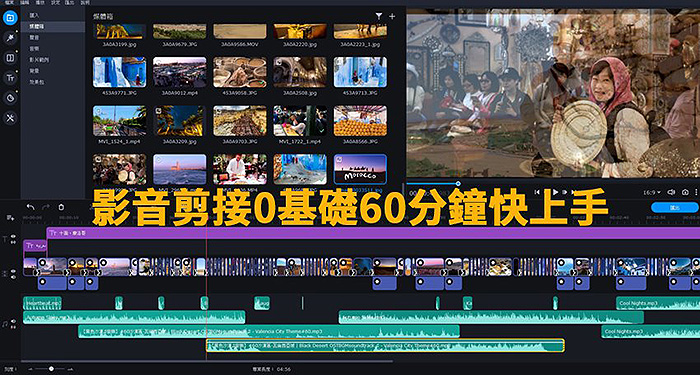Open the more tools wrench icon
700x375 pixels.
tap(10, 118)
